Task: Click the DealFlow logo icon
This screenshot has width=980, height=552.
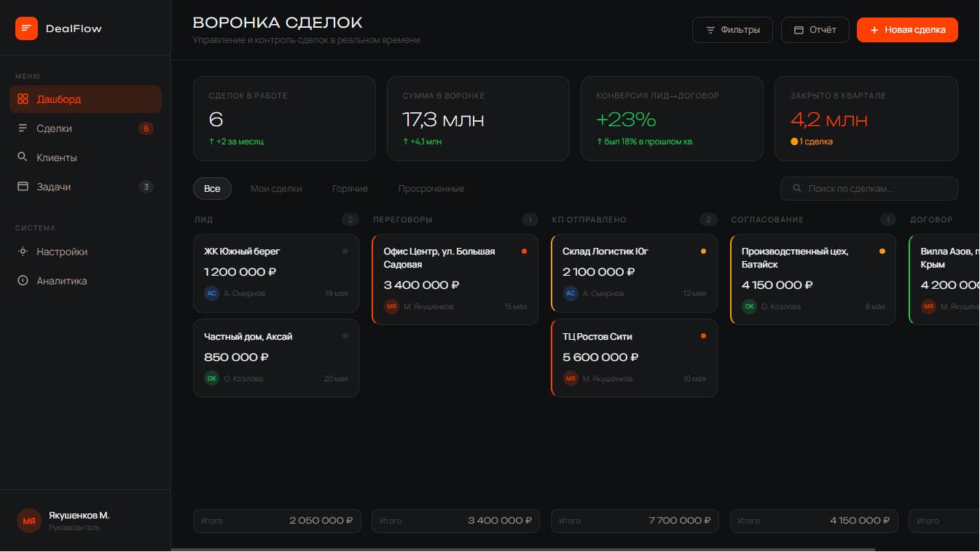Action: pos(26,28)
